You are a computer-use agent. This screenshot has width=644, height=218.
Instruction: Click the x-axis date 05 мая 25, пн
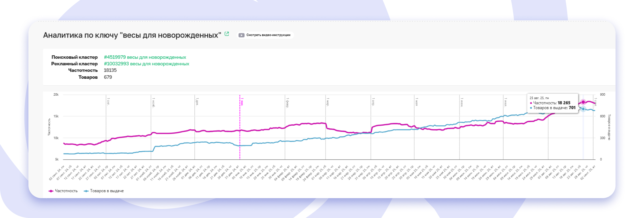click(x=414, y=173)
